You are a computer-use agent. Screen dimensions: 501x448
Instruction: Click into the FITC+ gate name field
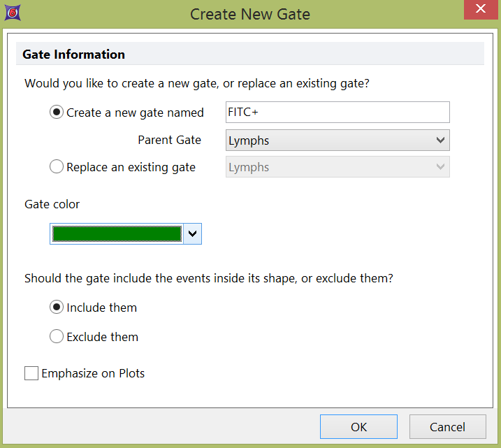(x=337, y=113)
